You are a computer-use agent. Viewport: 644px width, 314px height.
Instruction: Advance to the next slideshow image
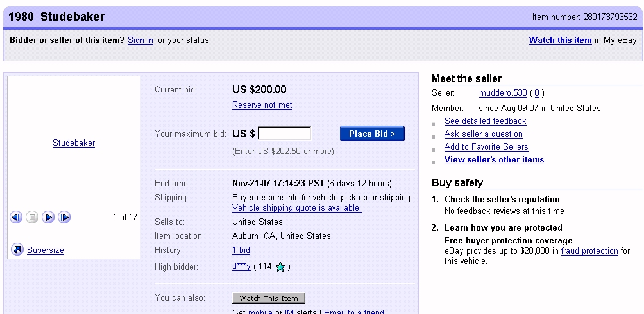coord(64,217)
